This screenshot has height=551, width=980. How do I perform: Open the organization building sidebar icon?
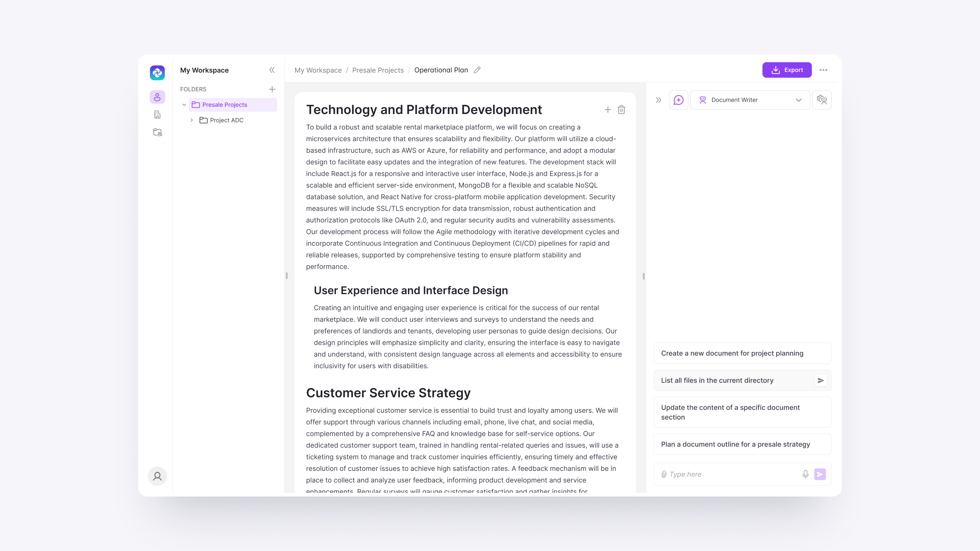[x=157, y=115]
